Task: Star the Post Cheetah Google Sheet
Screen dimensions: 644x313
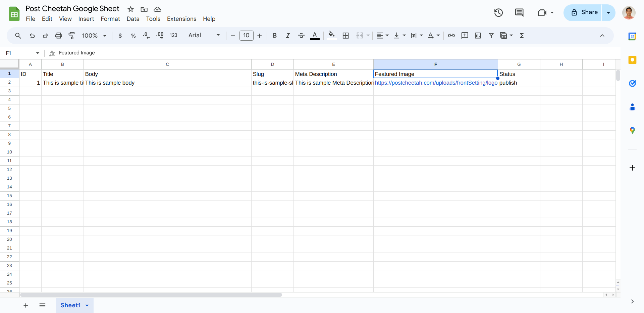Action: tap(131, 9)
